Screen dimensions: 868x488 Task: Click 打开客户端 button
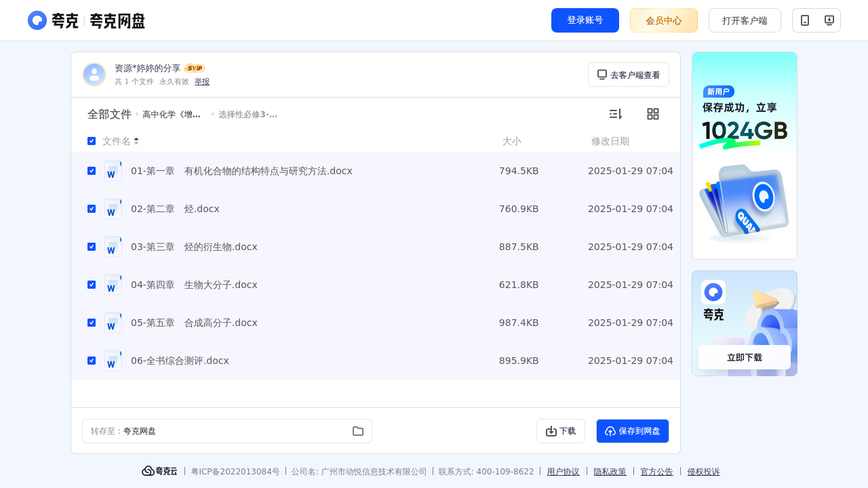point(745,20)
